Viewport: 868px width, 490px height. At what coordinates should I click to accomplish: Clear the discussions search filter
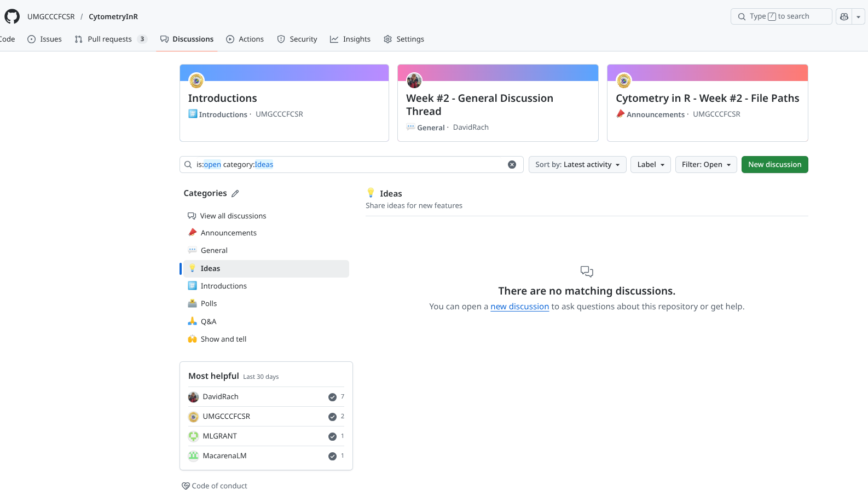click(512, 165)
